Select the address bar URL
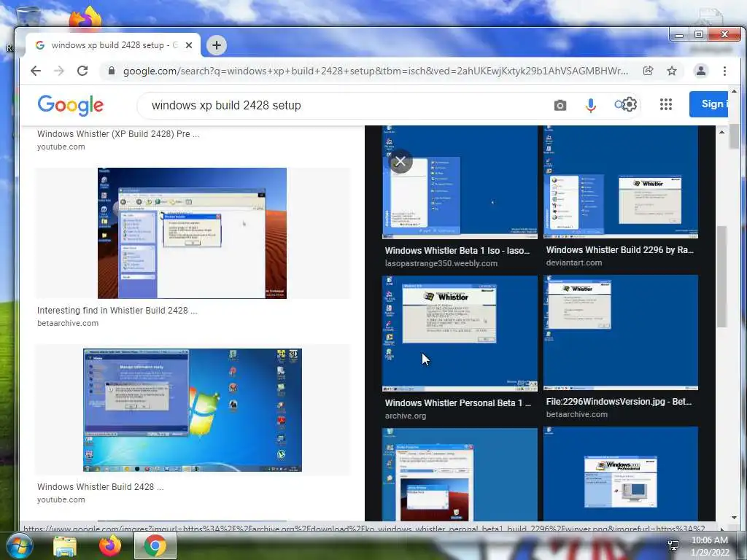Viewport: 747px width, 560px height. [x=376, y=71]
